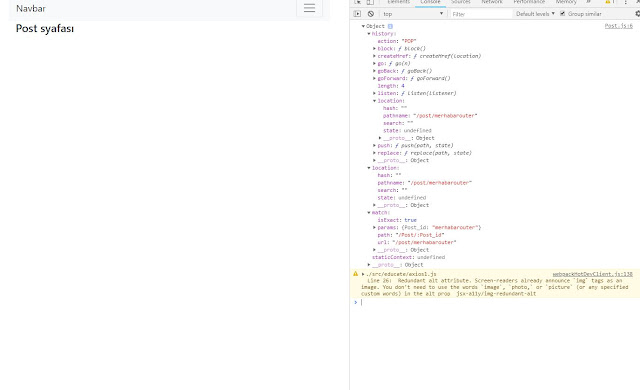Switch to the Console tab
This screenshot has height=390, width=640.
tap(430, 2)
